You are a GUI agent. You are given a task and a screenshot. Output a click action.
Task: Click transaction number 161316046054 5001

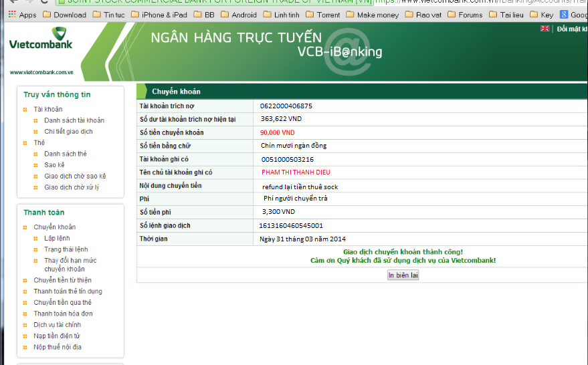[291, 225]
